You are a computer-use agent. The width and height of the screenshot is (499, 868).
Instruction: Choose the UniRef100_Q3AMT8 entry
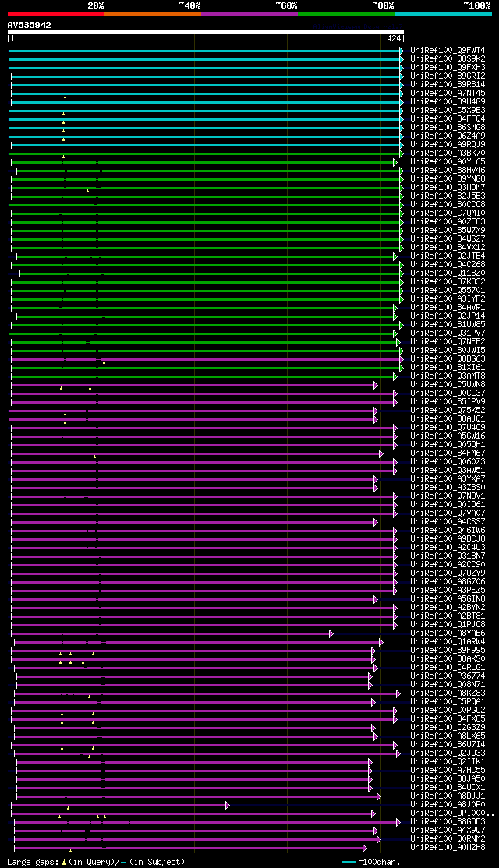click(448, 376)
